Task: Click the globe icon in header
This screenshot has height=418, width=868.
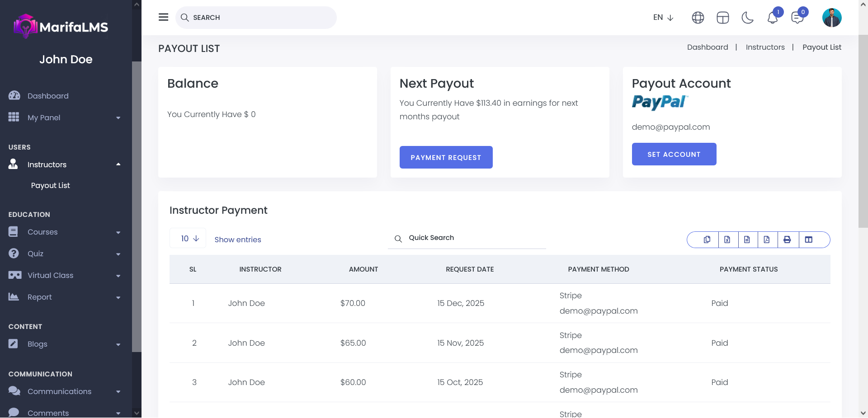Action: 698,18
